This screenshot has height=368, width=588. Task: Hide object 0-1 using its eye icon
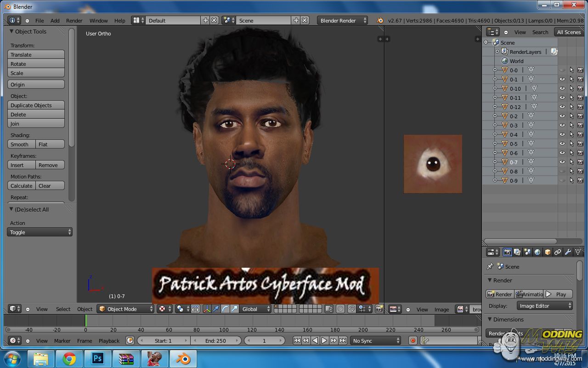pos(562,79)
